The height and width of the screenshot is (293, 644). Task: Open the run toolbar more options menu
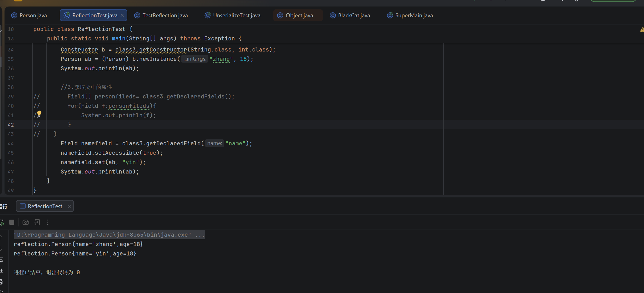[48, 222]
